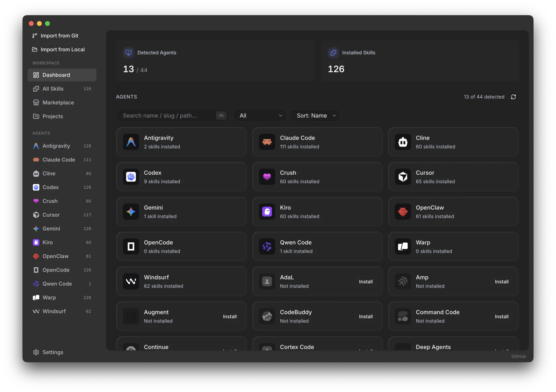556x392 pixels.
Task: Open the All filter dropdown
Action: [x=260, y=116]
